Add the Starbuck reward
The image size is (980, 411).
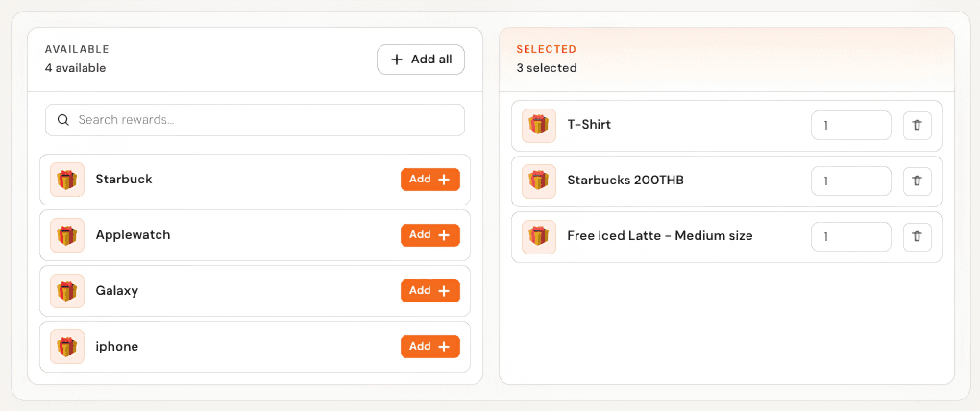(430, 180)
